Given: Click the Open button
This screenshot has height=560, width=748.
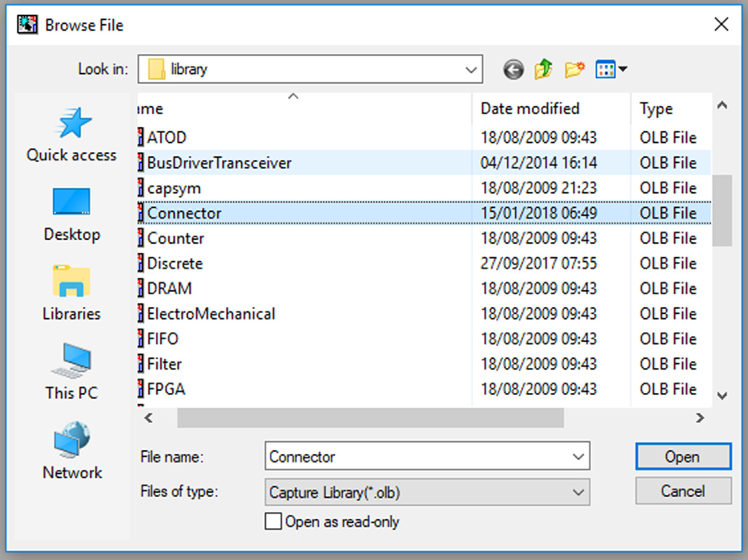Looking at the screenshot, I should point(683,457).
